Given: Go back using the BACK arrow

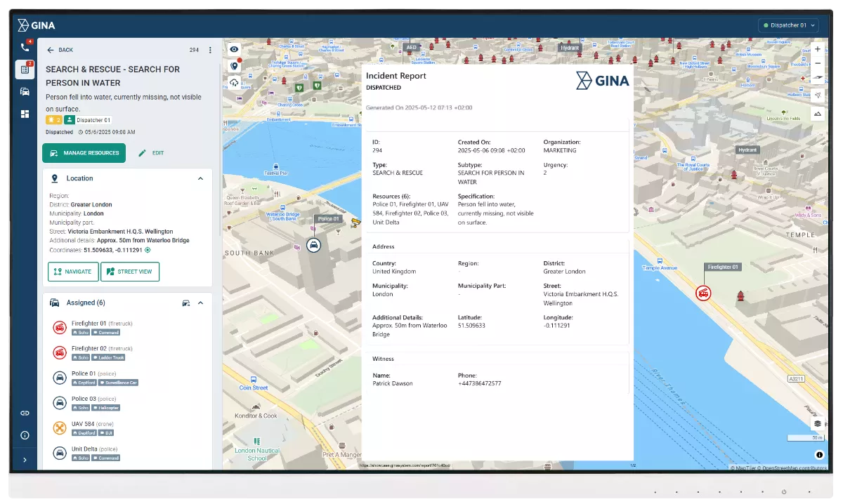Looking at the screenshot, I should coord(60,50).
